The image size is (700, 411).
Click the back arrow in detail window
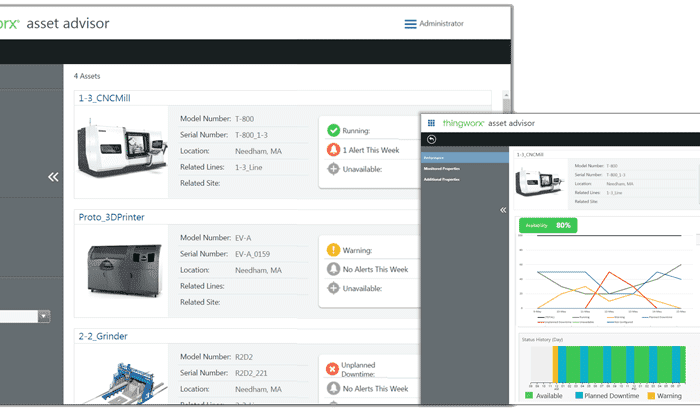(431, 139)
